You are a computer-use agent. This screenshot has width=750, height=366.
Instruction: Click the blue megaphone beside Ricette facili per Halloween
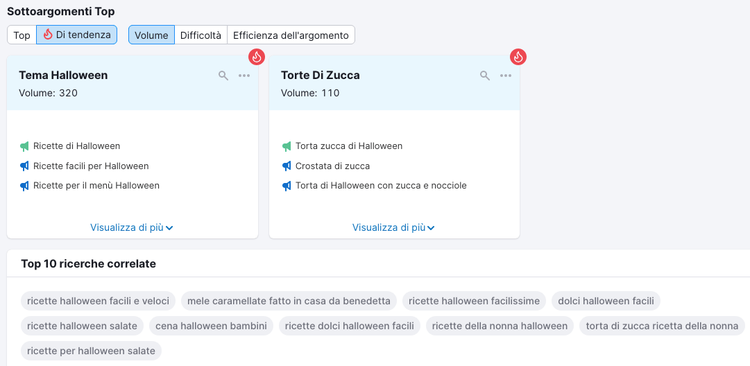tap(24, 166)
